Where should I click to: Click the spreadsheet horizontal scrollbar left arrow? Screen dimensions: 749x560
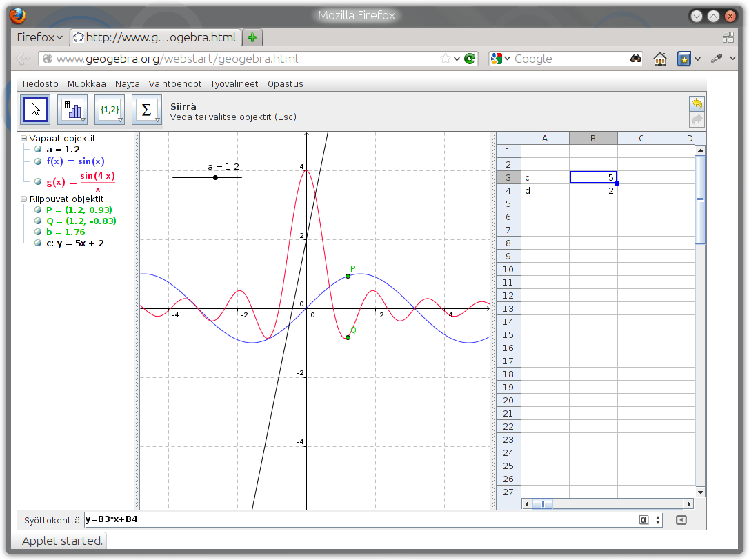click(x=528, y=503)
